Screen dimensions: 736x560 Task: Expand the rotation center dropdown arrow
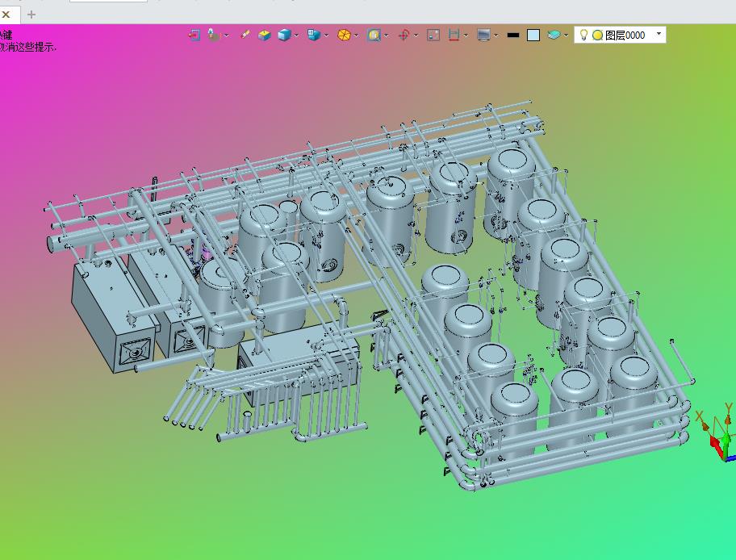[416, 36]
